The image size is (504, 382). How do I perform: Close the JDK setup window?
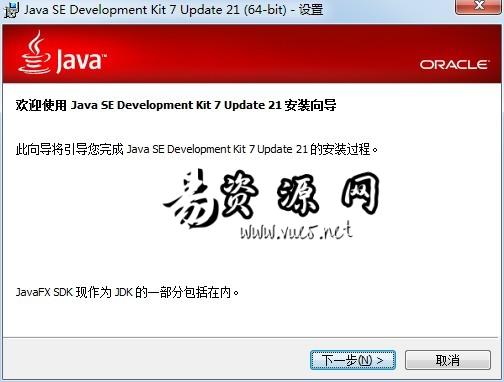click(479, 7)
